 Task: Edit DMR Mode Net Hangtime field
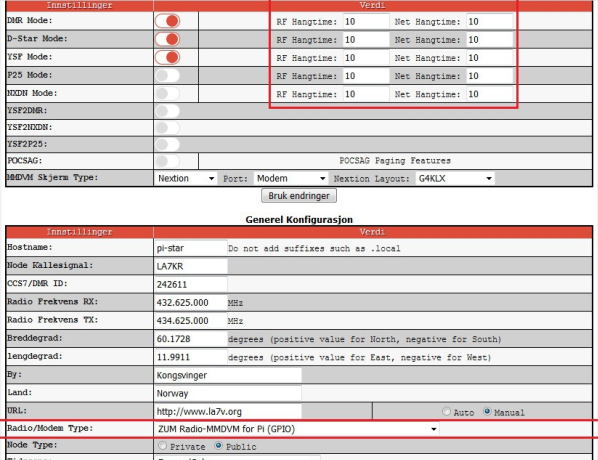(490, 22)
